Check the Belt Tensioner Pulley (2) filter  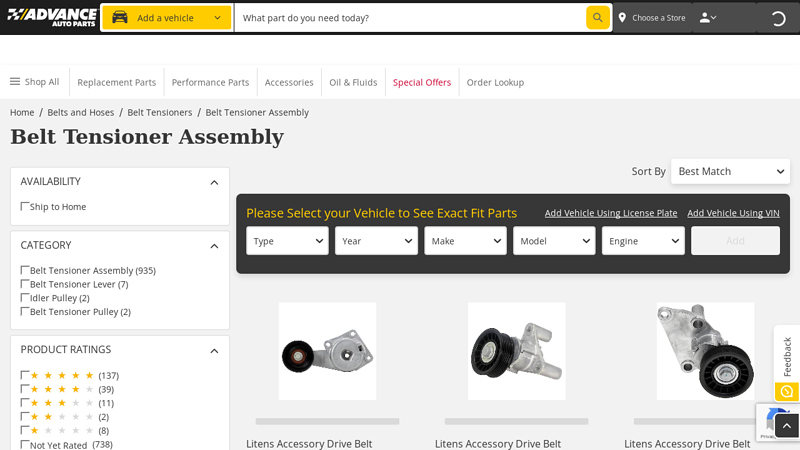pyautogui.click(x=24, y=311)
